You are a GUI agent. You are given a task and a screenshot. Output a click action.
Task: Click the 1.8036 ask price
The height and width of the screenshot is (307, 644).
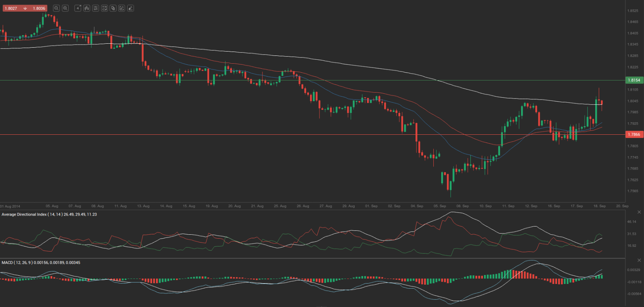click(39, 8)
